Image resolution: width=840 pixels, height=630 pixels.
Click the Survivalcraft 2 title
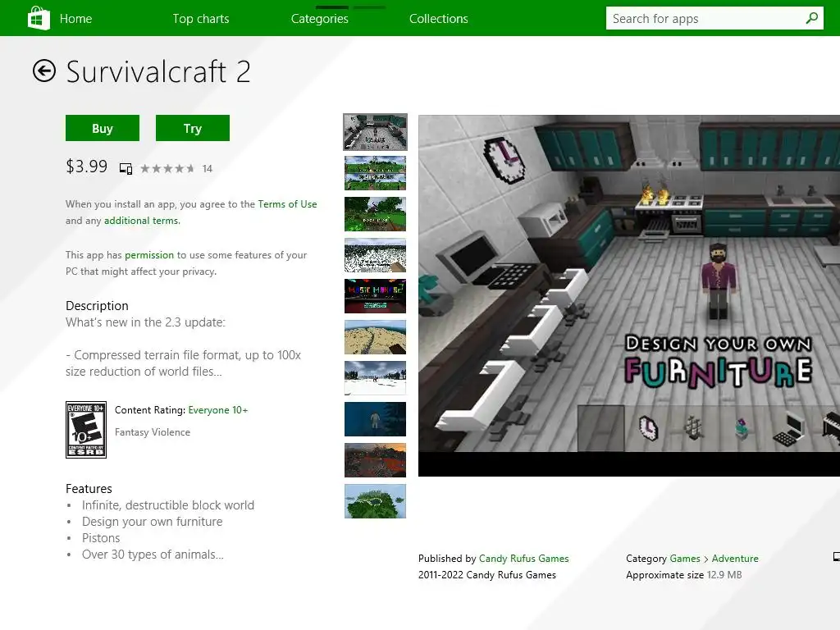pos(158,72)
